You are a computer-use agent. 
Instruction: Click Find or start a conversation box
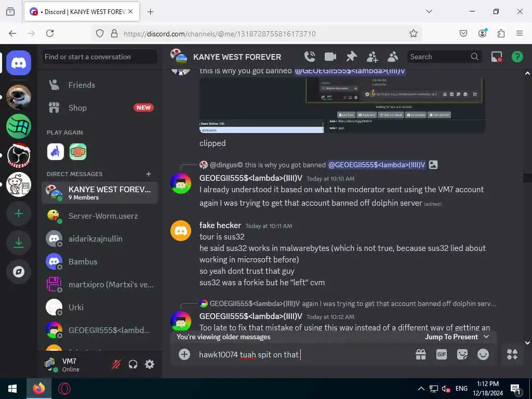tap(100, 57)
